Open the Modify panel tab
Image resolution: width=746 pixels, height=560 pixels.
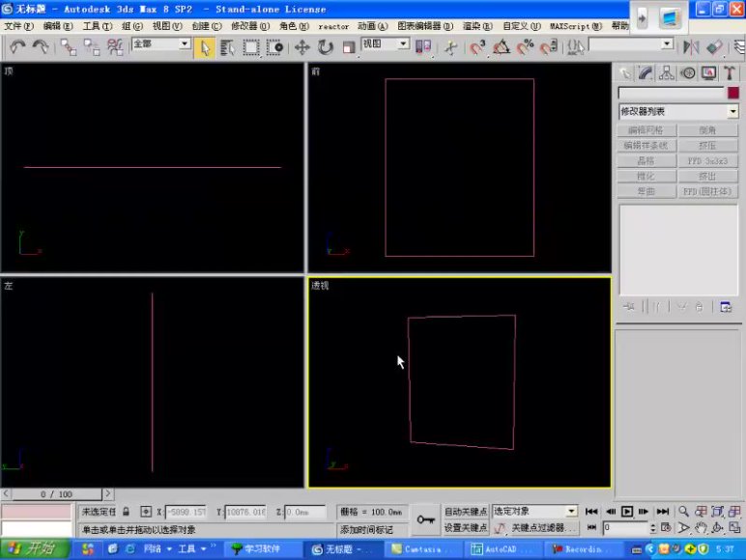(645, 72)
